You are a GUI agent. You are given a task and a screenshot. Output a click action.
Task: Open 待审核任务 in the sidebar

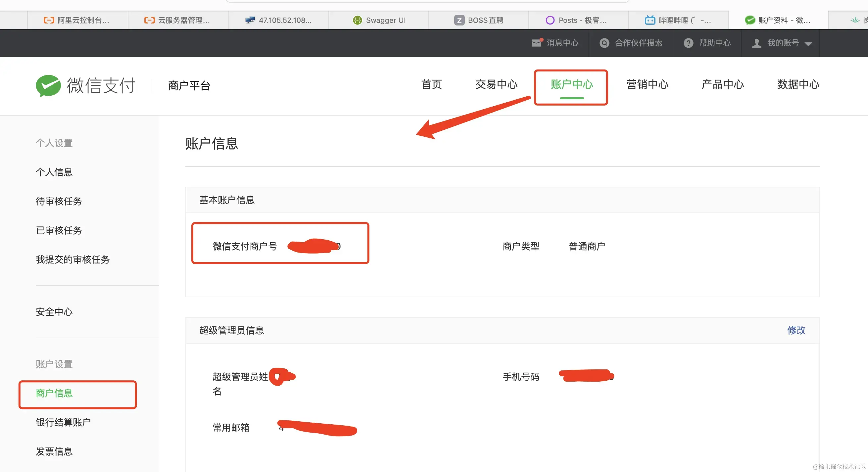(59, 201)
